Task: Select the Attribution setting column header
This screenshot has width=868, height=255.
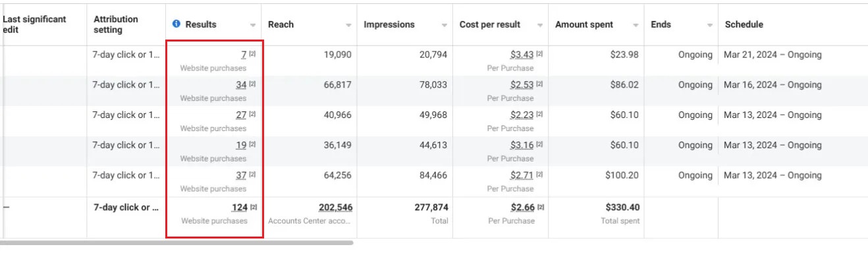Action: (116, 24)
